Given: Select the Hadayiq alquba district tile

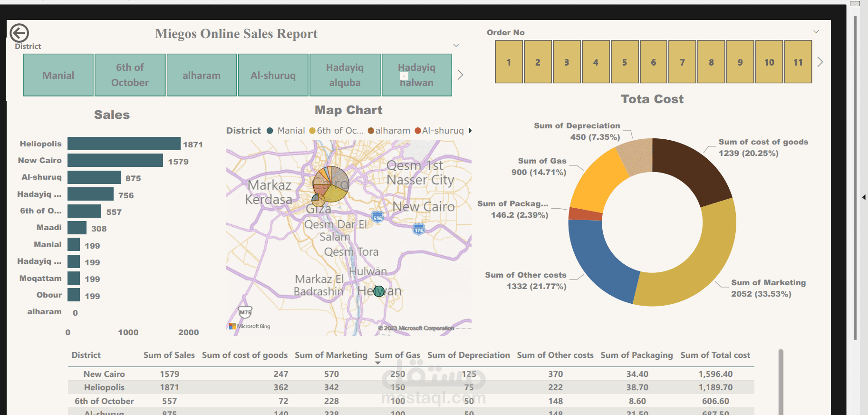Looking at the screenshot, I should [345, 75].
